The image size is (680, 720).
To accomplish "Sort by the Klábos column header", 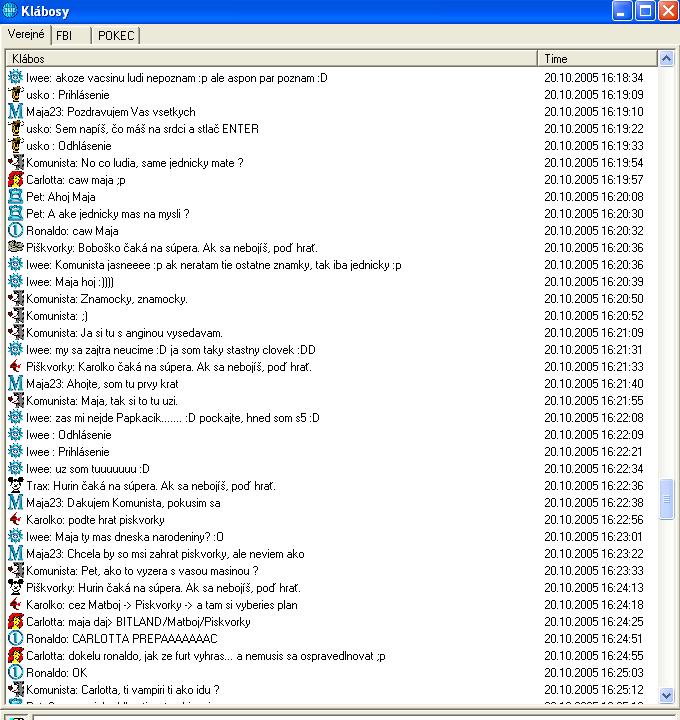I will (272, 59).
